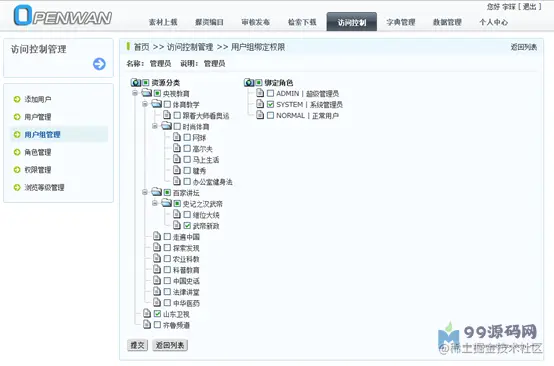Image resolution: width=554 pixels, height=366 pixels.
Task: Uncheck the 山东卫视 checkbox
Action: click(x=158, y=314)
